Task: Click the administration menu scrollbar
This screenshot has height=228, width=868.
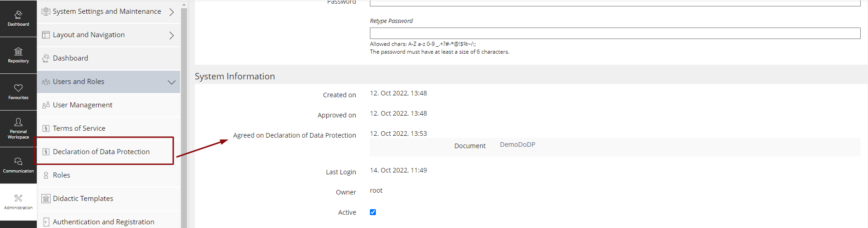Action: point(184,115)
